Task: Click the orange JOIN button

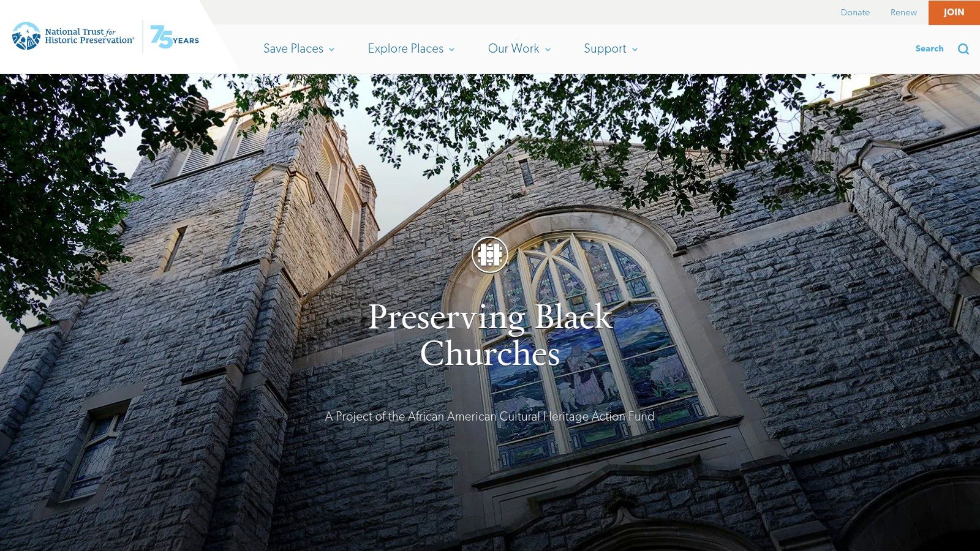Action: [953, 12]
